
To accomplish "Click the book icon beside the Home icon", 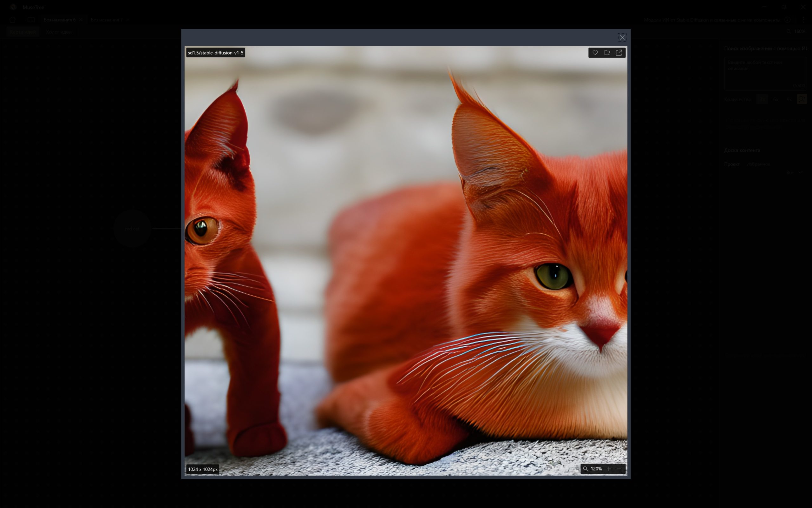I will pos(31,20).
